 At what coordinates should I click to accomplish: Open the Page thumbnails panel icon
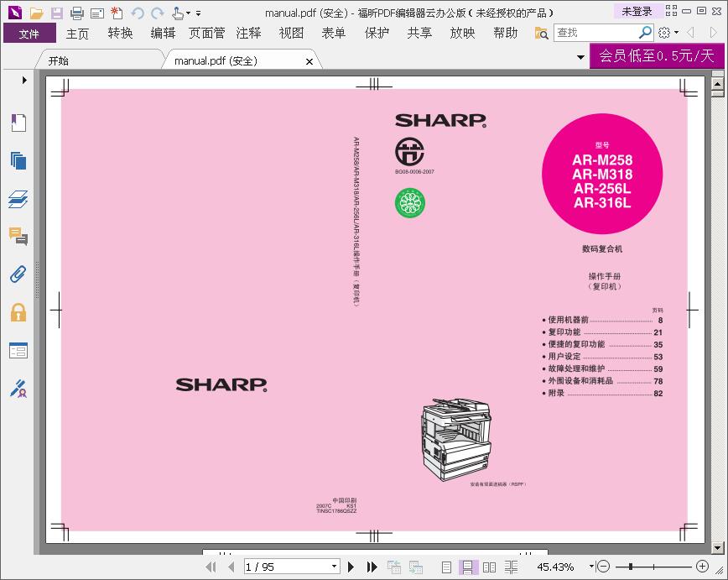[x=18, y=161]
